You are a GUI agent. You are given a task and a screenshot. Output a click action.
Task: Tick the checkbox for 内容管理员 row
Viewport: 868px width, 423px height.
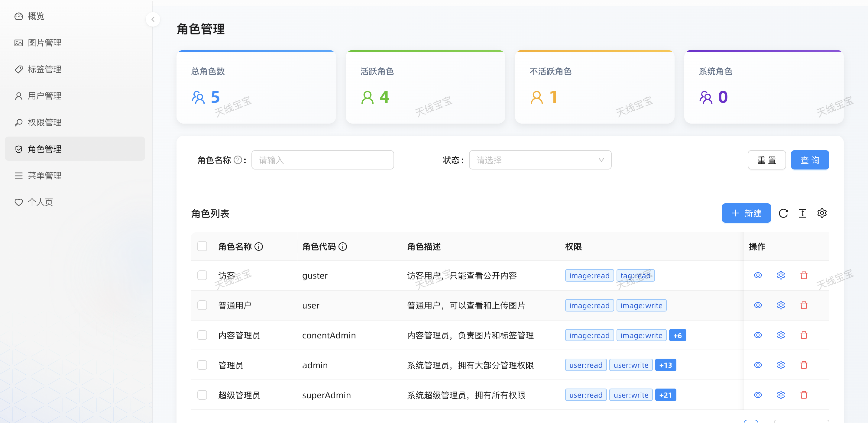(x=202, y=335)
